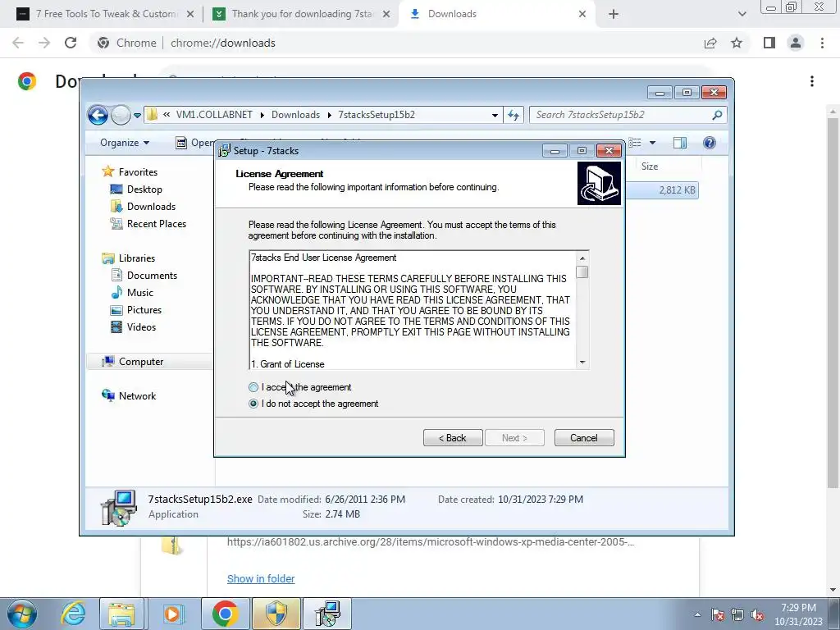Click the Explorer search magnifier icon
Image resolution: width=840 pixels, height=630 pixels.
717,115
